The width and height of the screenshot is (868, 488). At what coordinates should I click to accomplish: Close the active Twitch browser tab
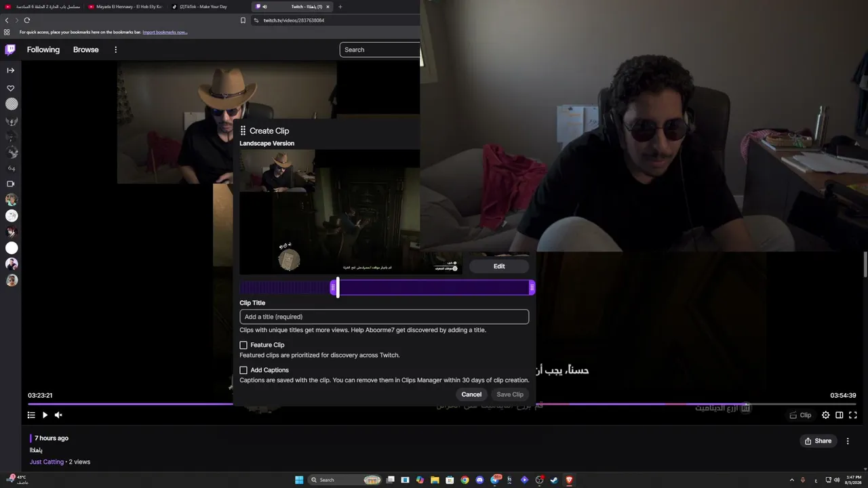[328, 7]
